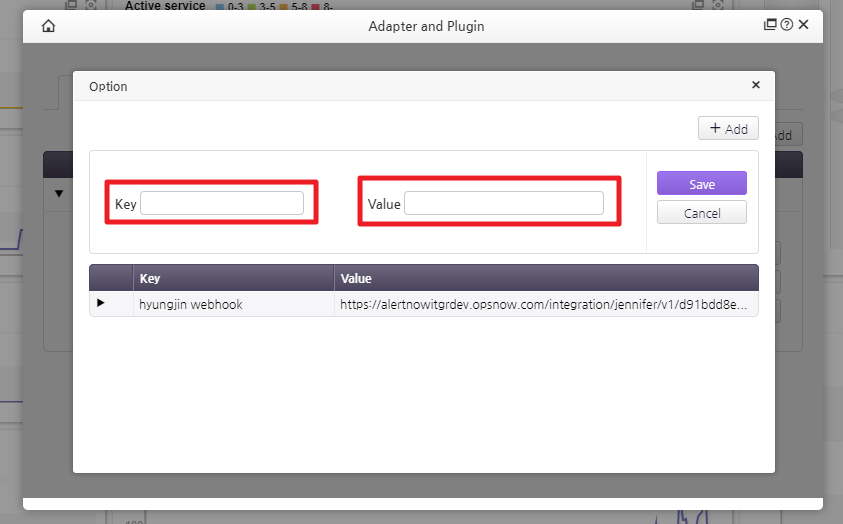
Task: Click the Option dialog title bar
Action: [400, 86]
